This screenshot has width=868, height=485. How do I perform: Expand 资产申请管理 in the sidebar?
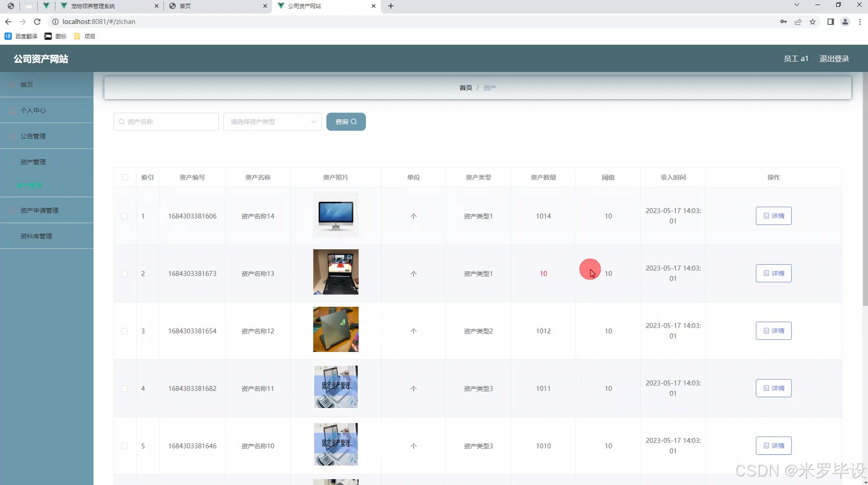pyautogui.click(x=47, y=210)
